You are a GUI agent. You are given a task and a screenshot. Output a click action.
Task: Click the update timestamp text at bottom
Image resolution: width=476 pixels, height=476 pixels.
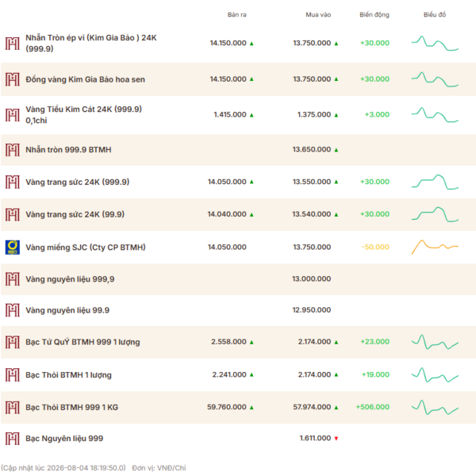point(63,468)
